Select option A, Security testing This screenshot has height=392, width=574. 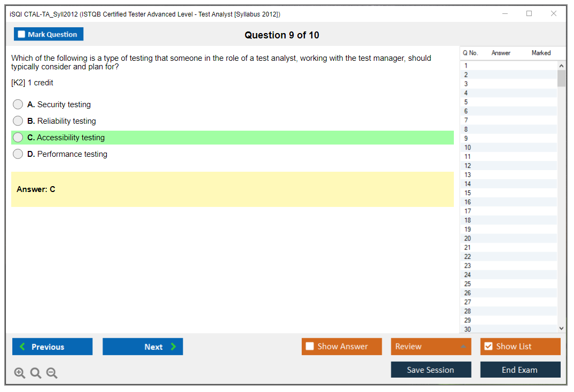[x=18, y=105]
